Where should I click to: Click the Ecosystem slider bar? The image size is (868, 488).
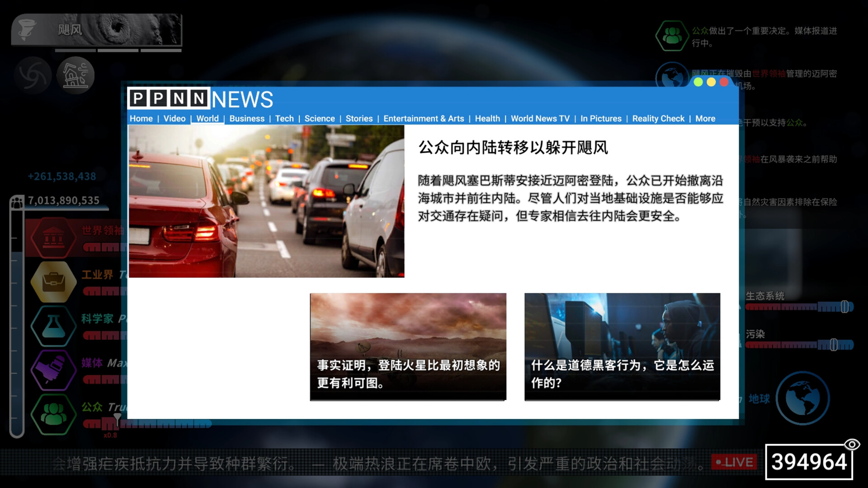[x=799, y=307]
